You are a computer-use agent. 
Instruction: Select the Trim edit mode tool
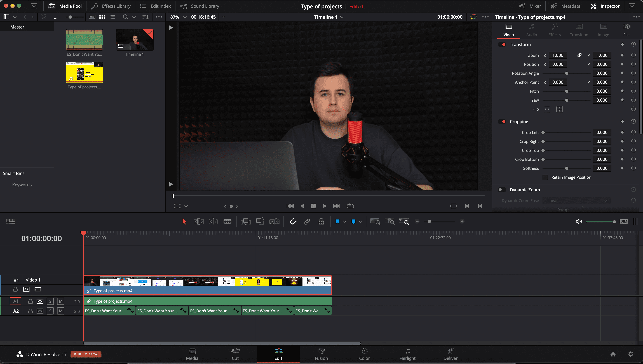coord(199,221)
